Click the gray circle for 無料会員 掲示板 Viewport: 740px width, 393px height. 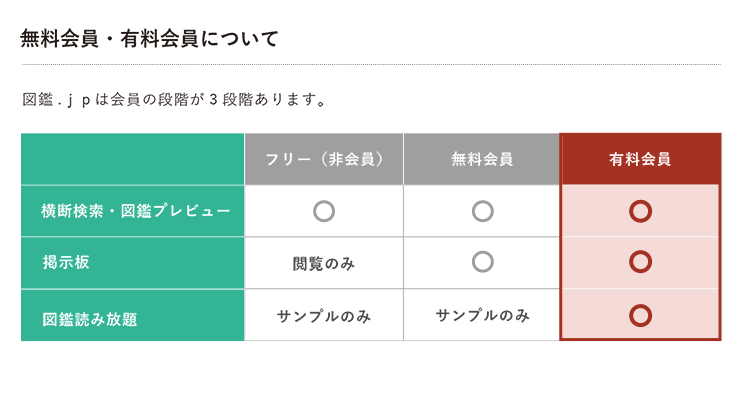[x=482, y=262]
